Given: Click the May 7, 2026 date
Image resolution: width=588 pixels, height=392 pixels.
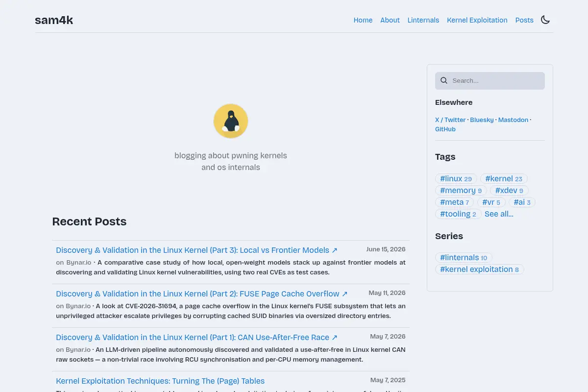Looking at the screenshot, I should pyautogui.click(x=388, y=337).
